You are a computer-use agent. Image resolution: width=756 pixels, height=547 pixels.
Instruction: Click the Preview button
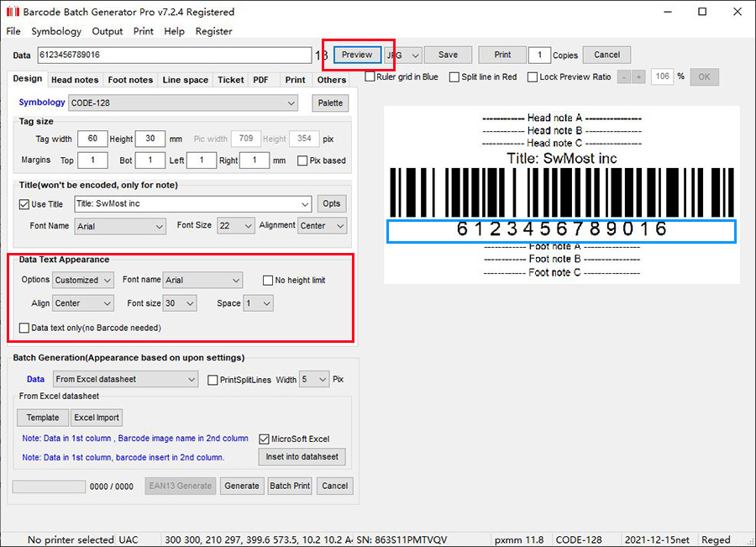(357, 55)
